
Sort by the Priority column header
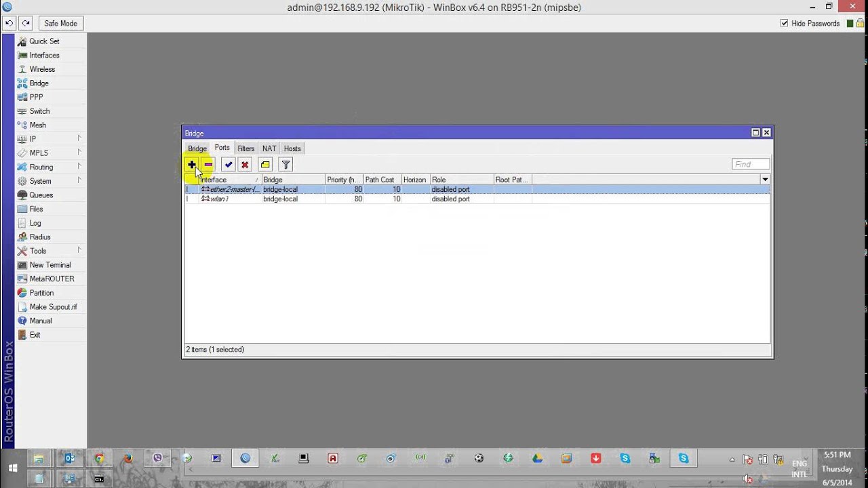click(x=344, y=180)
